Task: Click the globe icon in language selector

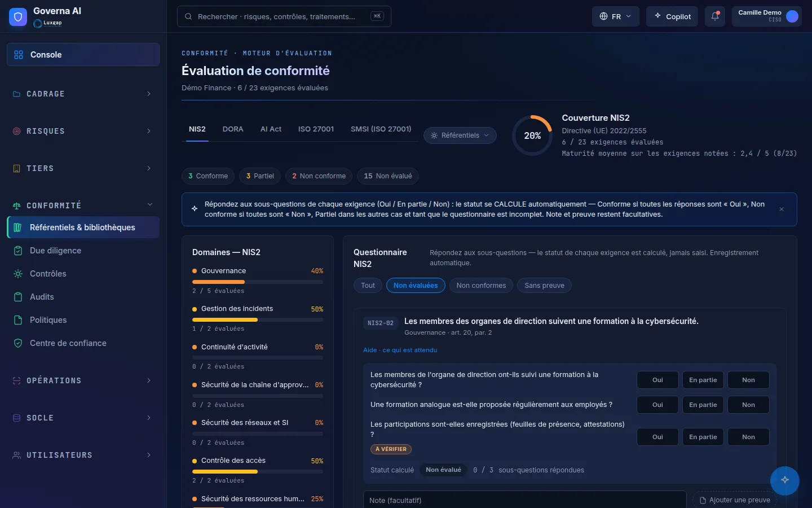Action: [x=603, y=16]
